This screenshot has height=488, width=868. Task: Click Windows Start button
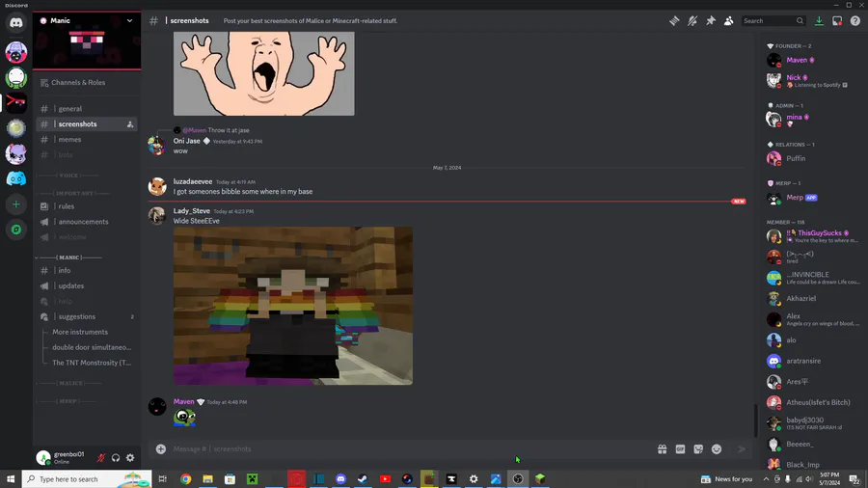[11, 479]
